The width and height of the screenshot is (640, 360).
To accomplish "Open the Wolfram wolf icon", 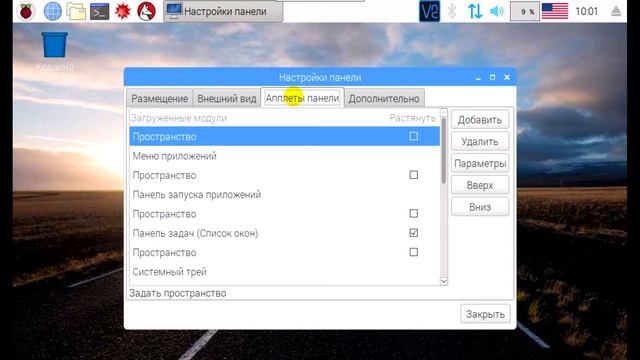I will tap(146, 11).
